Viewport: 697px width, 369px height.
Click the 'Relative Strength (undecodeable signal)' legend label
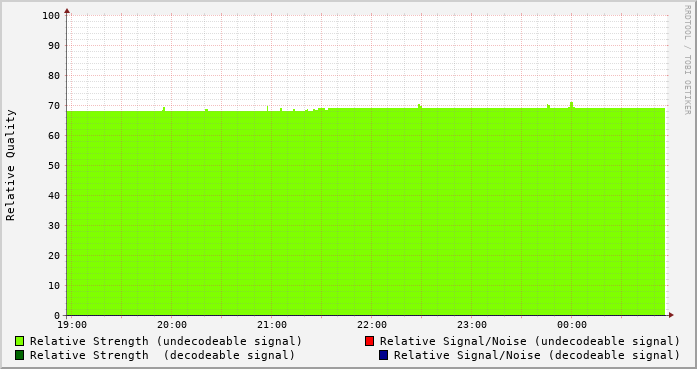[x=166, y=341]
